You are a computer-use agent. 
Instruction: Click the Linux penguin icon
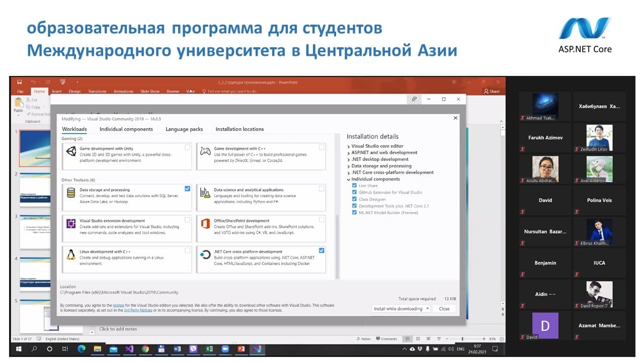click(x=71, y=254)
